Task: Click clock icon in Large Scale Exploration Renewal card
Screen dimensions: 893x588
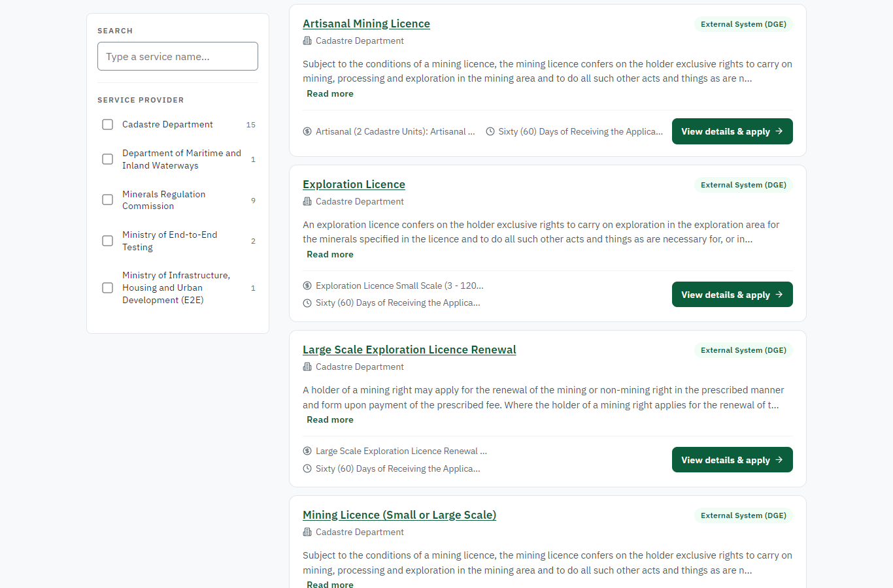Action: point(307,468)
